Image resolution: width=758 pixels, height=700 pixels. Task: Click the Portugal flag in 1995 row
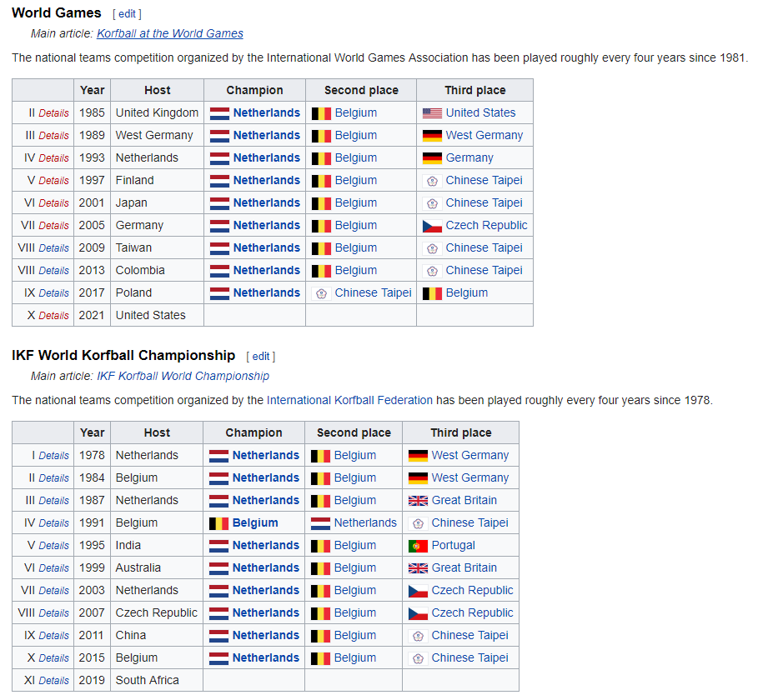(418, 546)
